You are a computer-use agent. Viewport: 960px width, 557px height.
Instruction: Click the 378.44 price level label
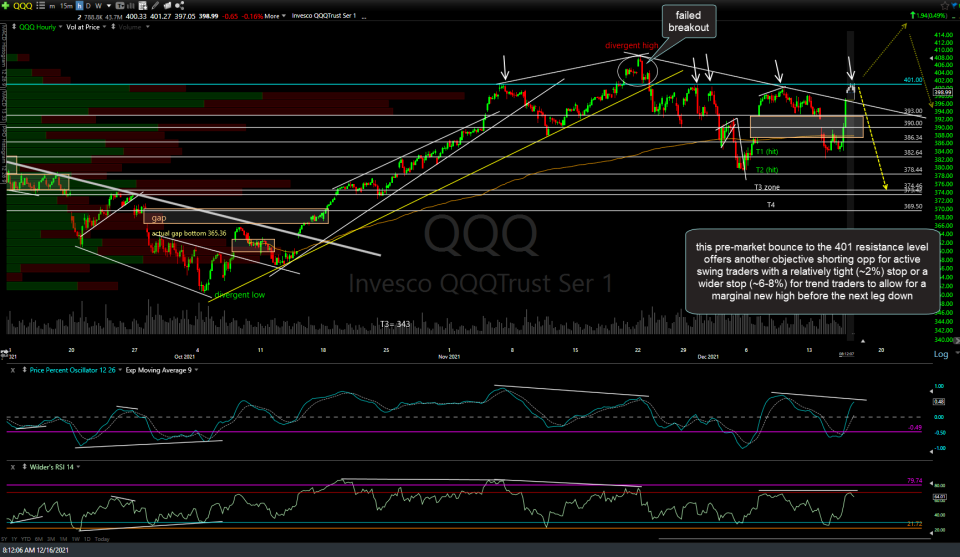913,170
